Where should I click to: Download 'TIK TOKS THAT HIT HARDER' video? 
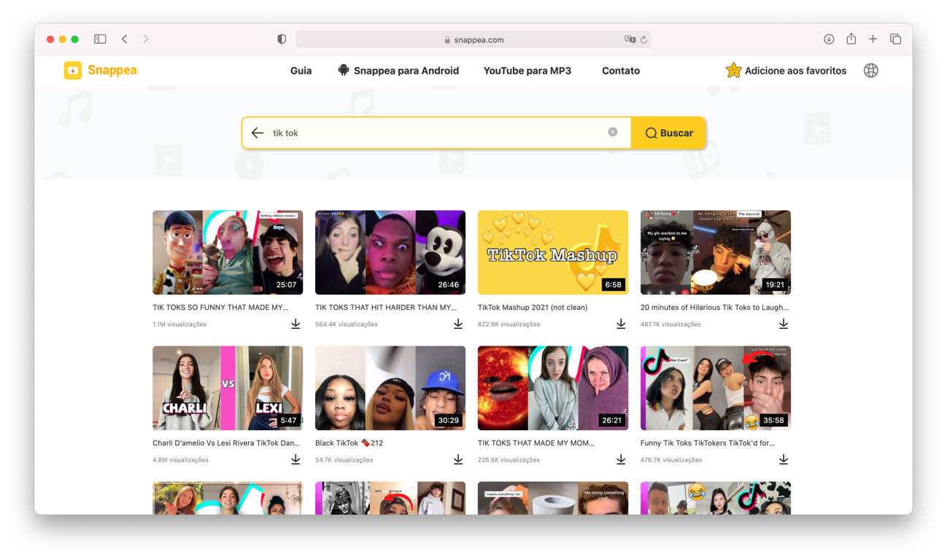pos(458,324)
